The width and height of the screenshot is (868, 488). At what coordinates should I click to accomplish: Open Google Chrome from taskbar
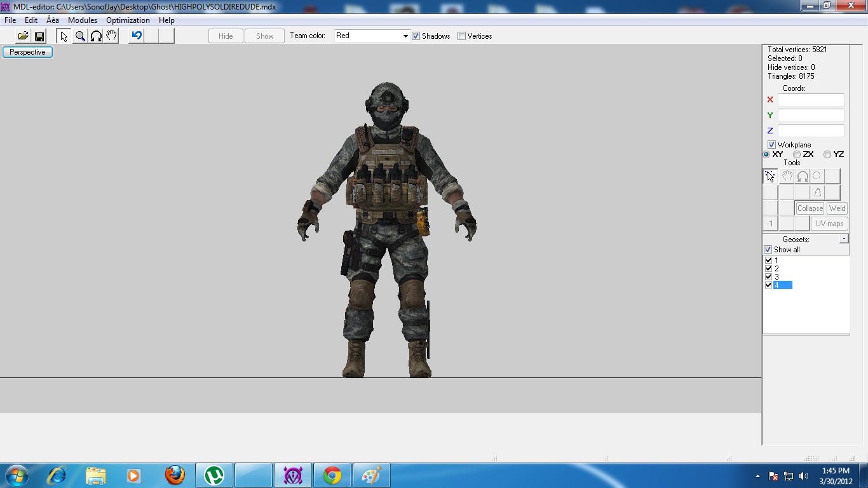332,475
